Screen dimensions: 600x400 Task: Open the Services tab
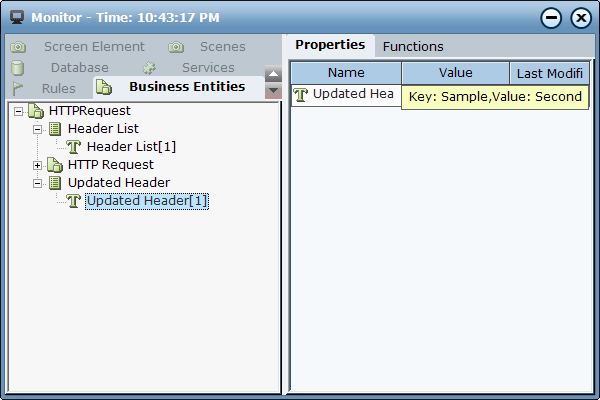point(207,68)
